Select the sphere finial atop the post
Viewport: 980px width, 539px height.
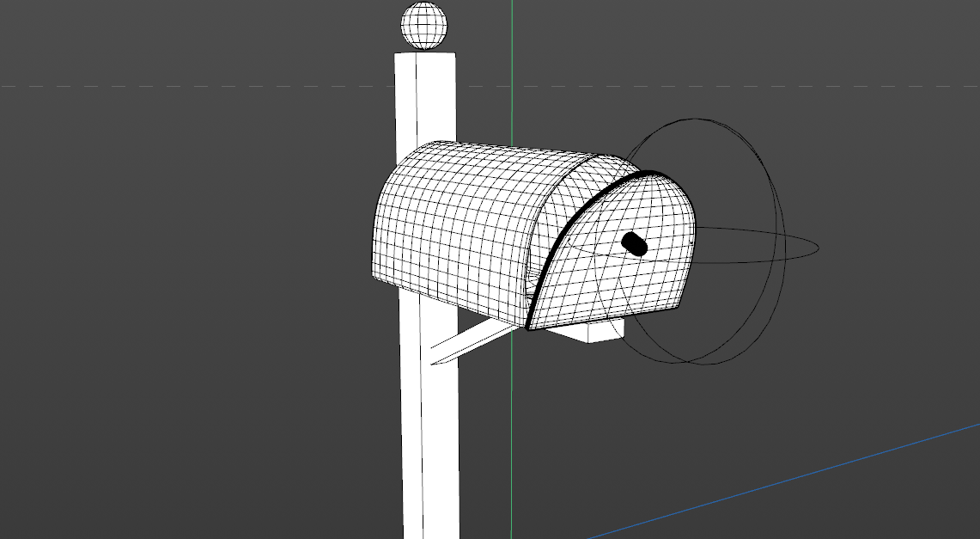coord(425,24)
